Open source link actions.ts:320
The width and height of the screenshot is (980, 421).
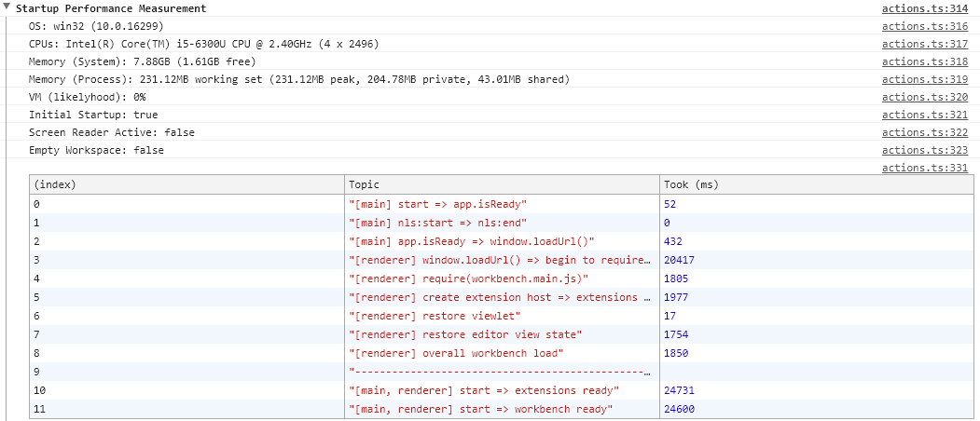click(x=924, y=97)
